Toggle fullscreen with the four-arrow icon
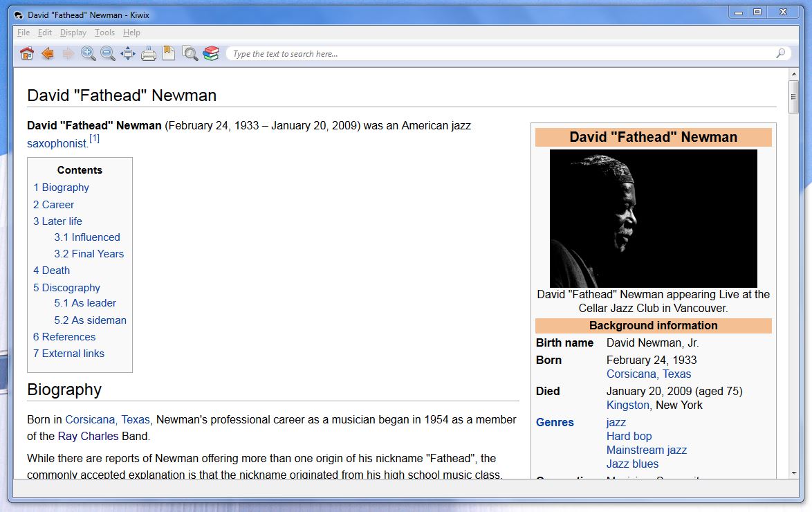 pos(128,53)
